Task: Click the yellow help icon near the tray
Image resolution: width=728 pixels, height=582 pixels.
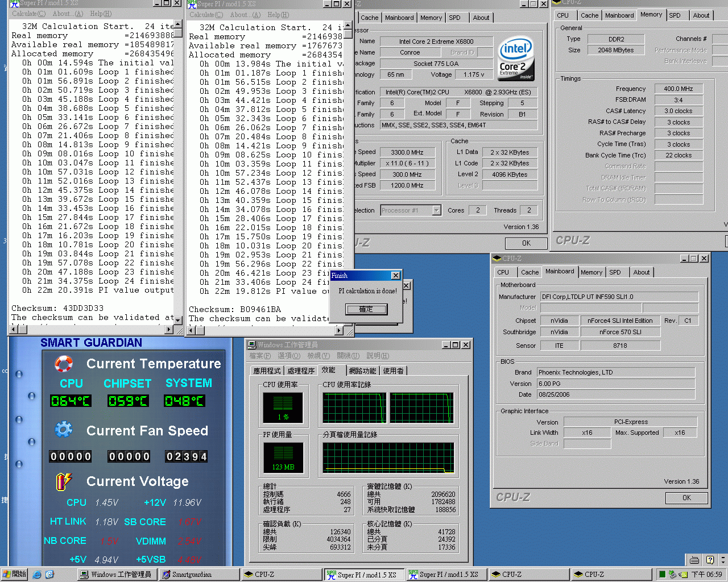Action: tap(709, 560)
